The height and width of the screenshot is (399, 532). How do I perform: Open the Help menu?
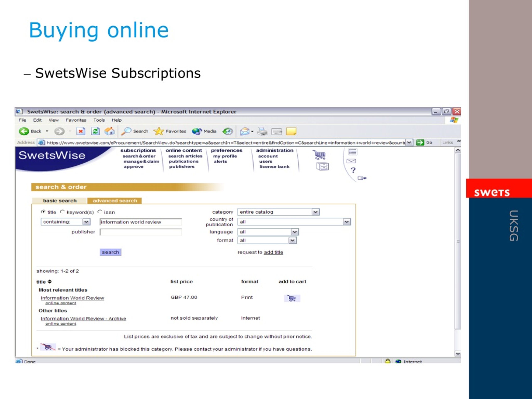(117, 120)
